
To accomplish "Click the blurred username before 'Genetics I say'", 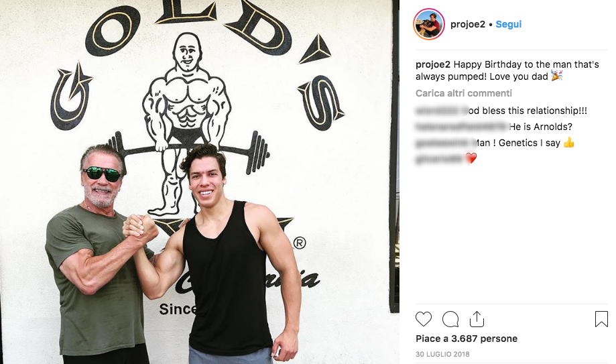I will coord(444,143).
